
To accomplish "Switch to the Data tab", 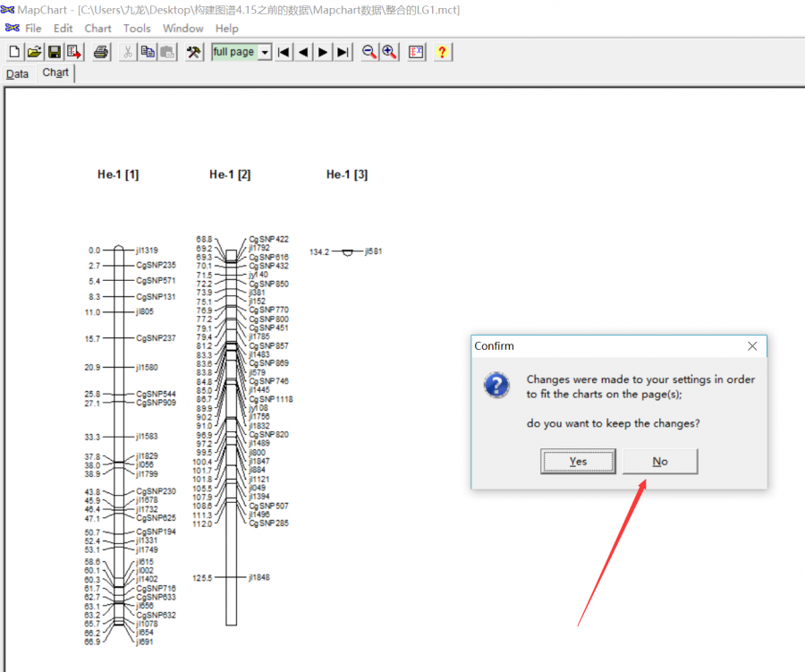I will tap(18, 74).
